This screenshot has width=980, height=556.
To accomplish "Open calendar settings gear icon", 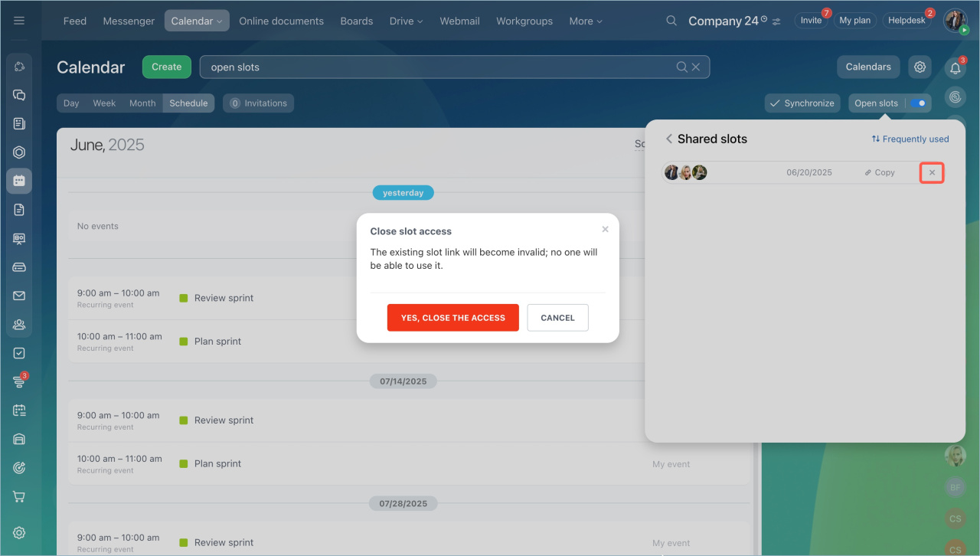I will 920,67.
